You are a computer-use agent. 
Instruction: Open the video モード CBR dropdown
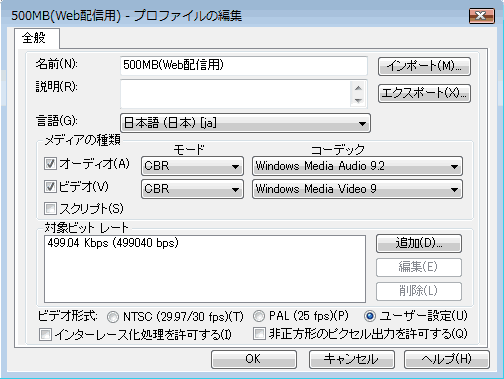[192, 189]
